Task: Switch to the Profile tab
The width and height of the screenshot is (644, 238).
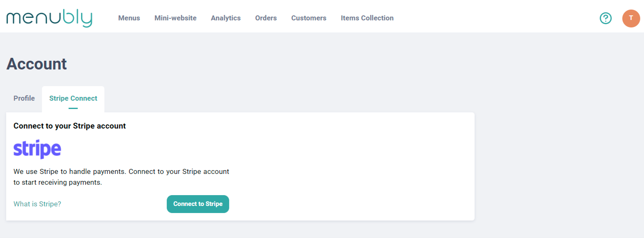Action: tap(24, 99)
